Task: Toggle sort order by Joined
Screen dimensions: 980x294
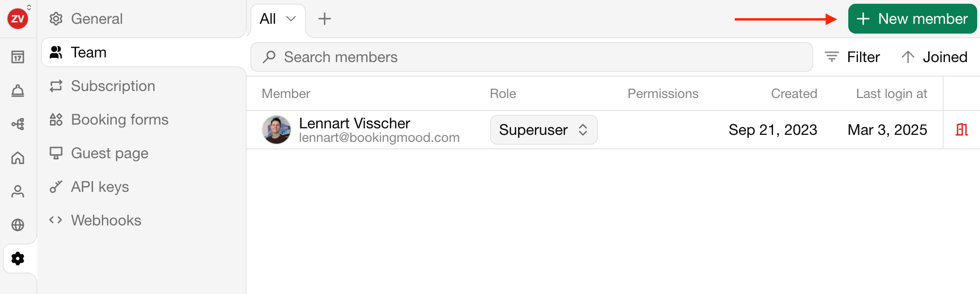Action: tap(935, 57)
